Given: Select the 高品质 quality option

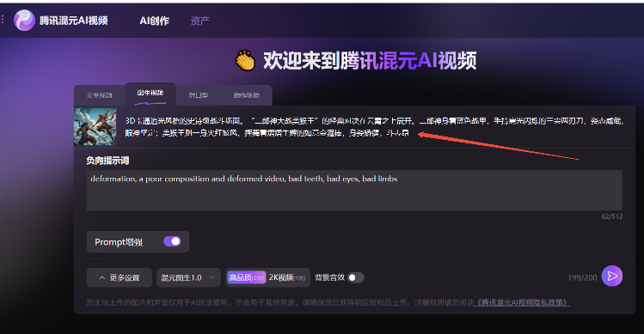Looking at the screenshot, I should [x=247, y=278].
